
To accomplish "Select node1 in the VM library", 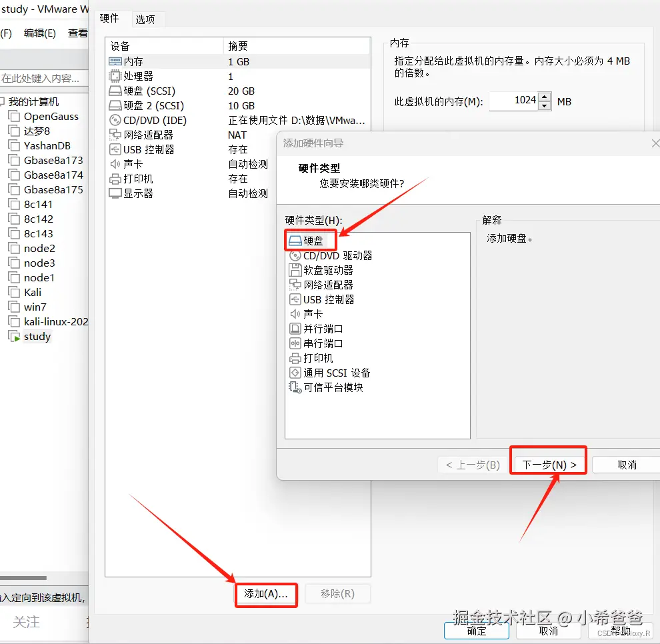I will 39,278.
